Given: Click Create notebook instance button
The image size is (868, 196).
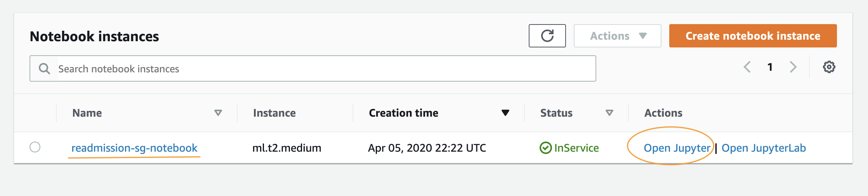Looking at the screenshot, I should (753, 36).
